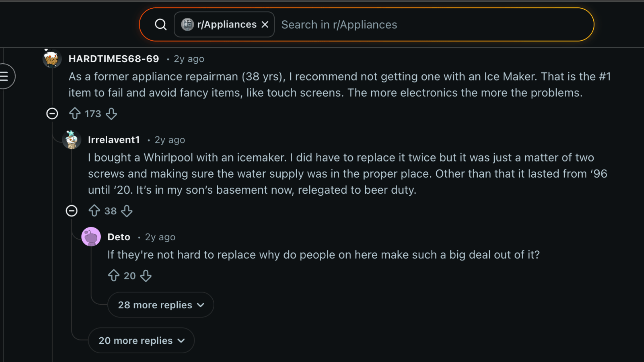Upvote HARDTIMES68-69's comment
Viewport: 644px width, 362px height.
click(x=74, y=114)
